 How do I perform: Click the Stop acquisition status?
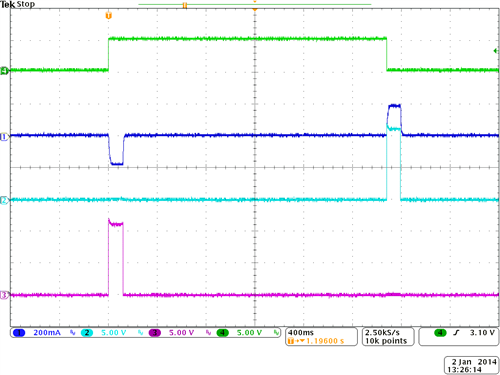tap(26, 4)
